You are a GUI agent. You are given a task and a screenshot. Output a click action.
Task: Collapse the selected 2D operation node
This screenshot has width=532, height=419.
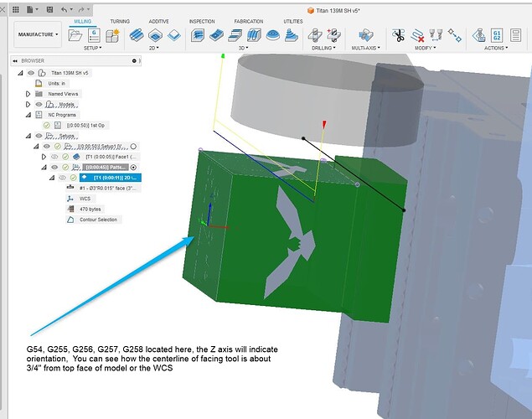coord(52,178)
